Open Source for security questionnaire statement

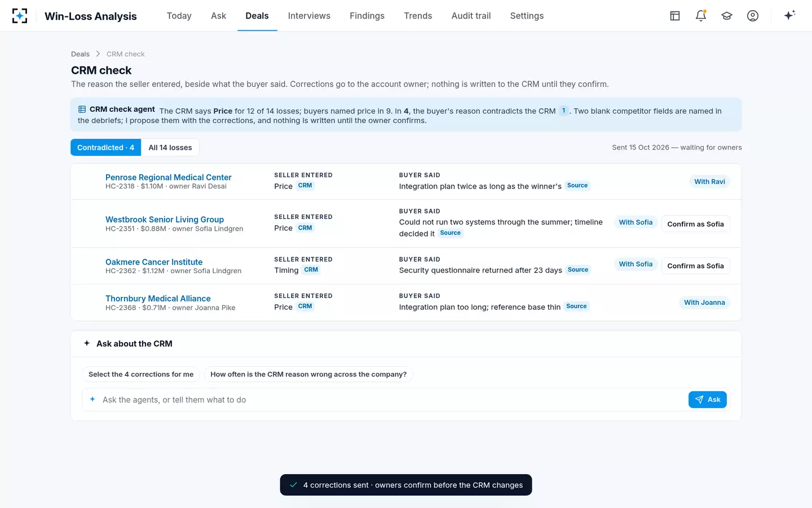pos(578,270)
